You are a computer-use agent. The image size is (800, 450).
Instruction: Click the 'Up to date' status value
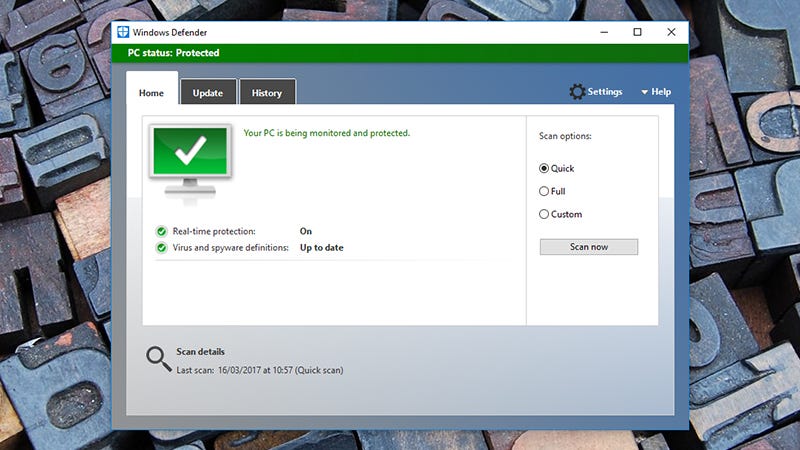point(321,248)
